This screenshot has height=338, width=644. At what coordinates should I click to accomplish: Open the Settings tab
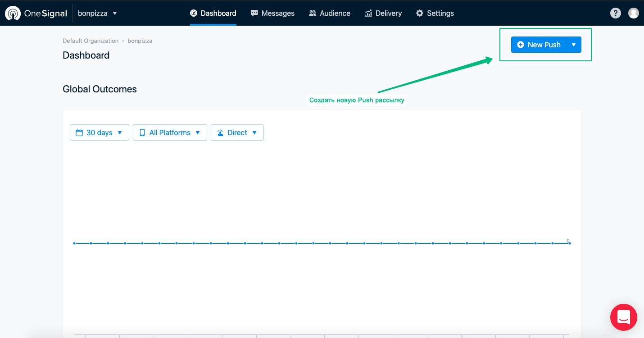pyautogui.click(x=435, y=13)
